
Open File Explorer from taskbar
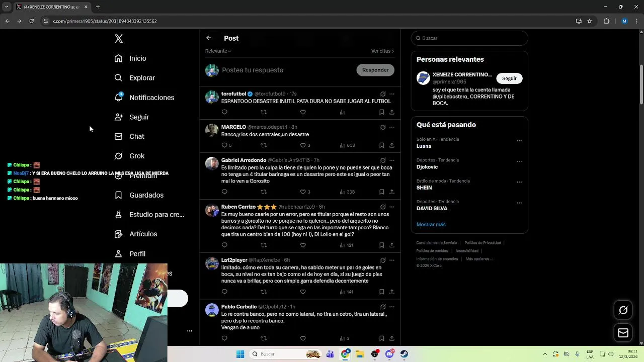[360, 354]
